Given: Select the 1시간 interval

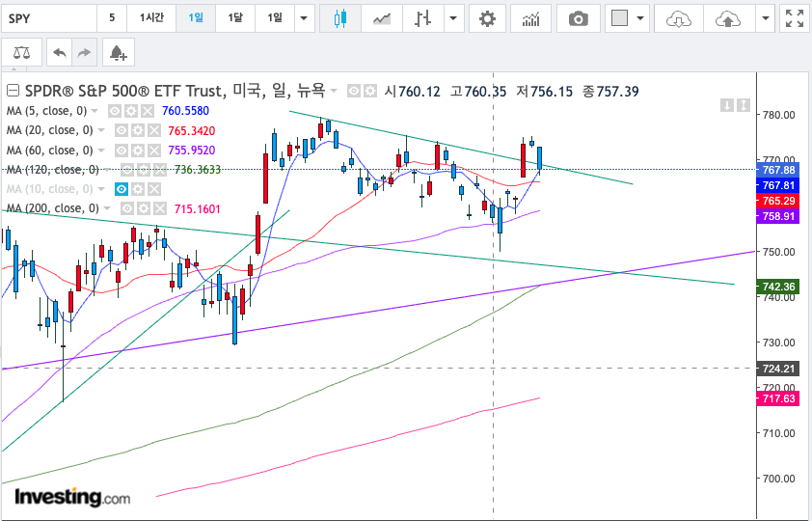Looking at the screenshot, I should coord(151,18).
